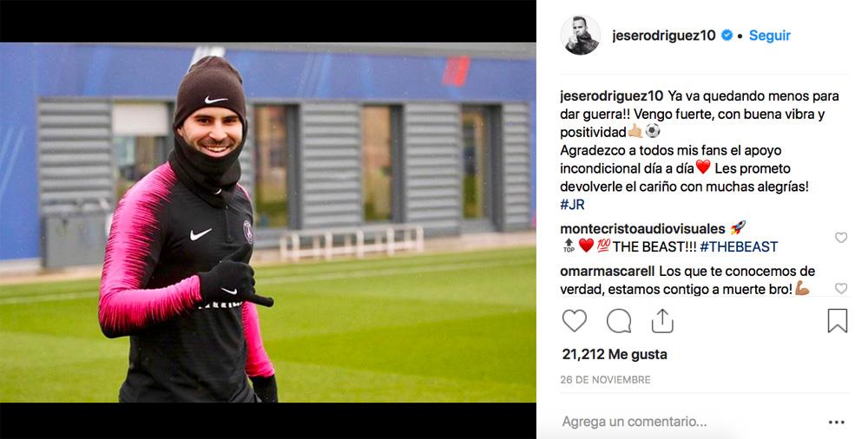Save the post with the bookmark icon
The image size is (868, 439).
[x=838, y=320]
